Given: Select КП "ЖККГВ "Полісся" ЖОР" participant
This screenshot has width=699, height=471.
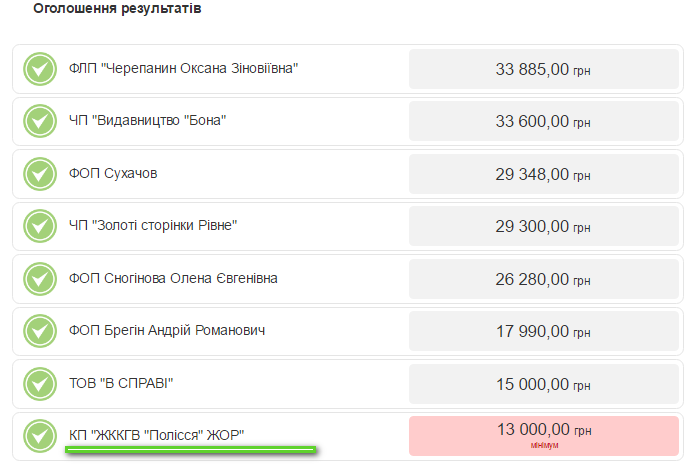Looking at the screenshot, I should tap(156, 435).
